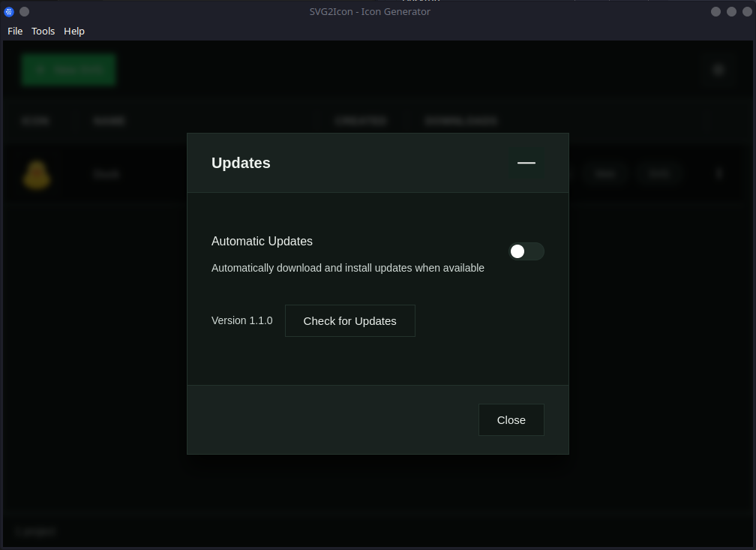
Task: Click the second action button in the Duck row
Action: pos(659,173)
